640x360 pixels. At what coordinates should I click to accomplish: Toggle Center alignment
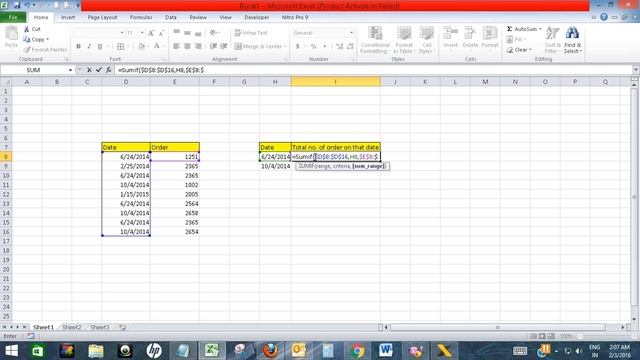187,47
